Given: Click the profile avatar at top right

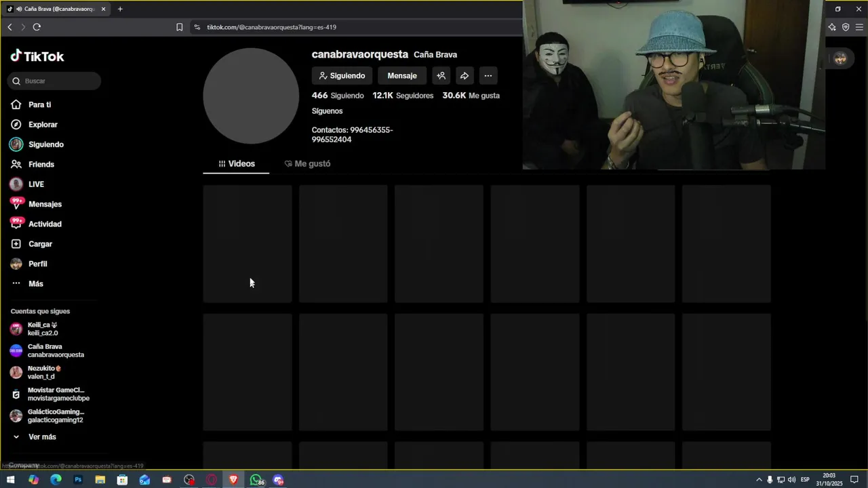Looking at the screenshot, I should (x=840, y=59).
